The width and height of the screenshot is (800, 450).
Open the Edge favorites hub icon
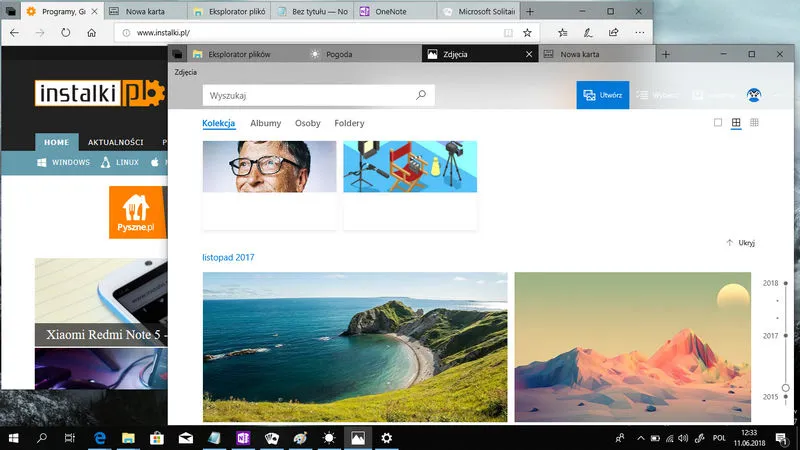(563, 33)
